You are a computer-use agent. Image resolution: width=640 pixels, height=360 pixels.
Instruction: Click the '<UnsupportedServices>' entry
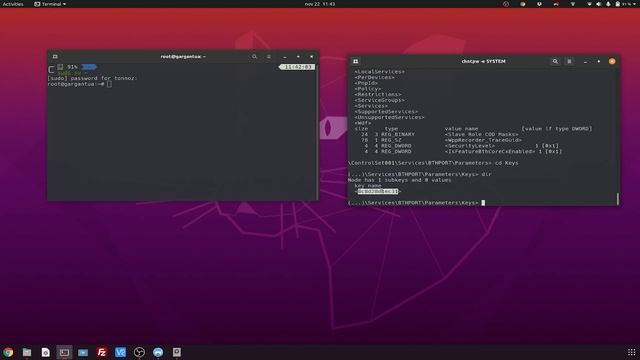coord(389,118)
